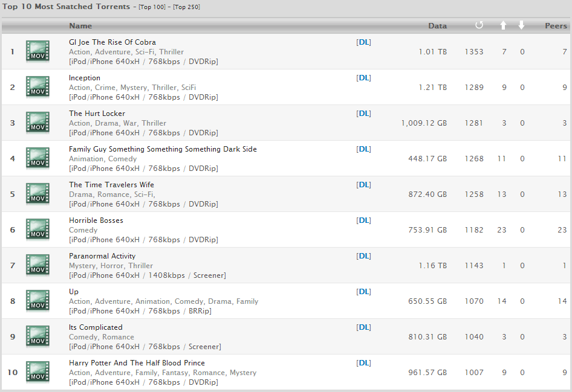Download Inception via DL link
The width and height of the screenshot is (572, 392).
(363, 78)
